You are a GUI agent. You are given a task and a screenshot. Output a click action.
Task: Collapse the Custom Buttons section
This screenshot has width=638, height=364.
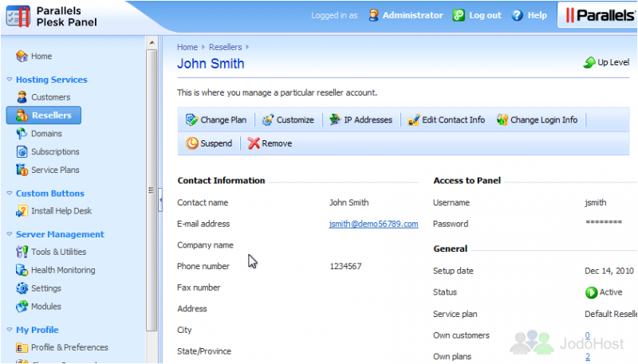tap(10, 194)
